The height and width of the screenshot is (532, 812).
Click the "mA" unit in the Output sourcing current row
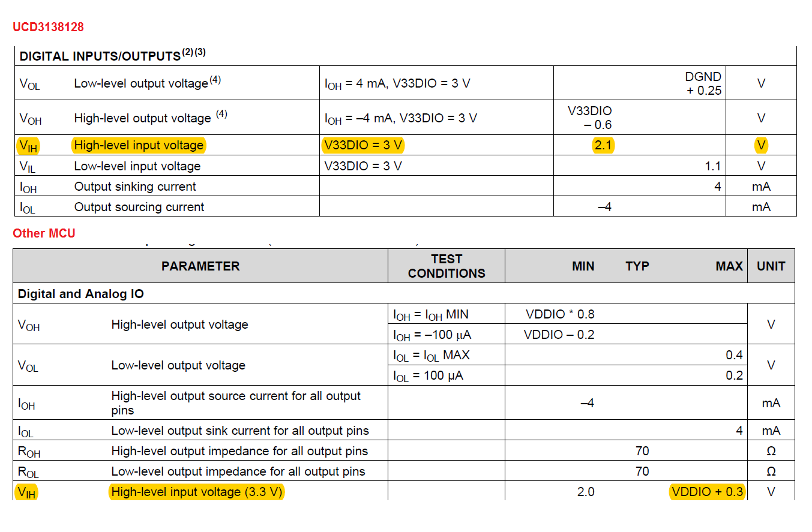coord(761,207)
